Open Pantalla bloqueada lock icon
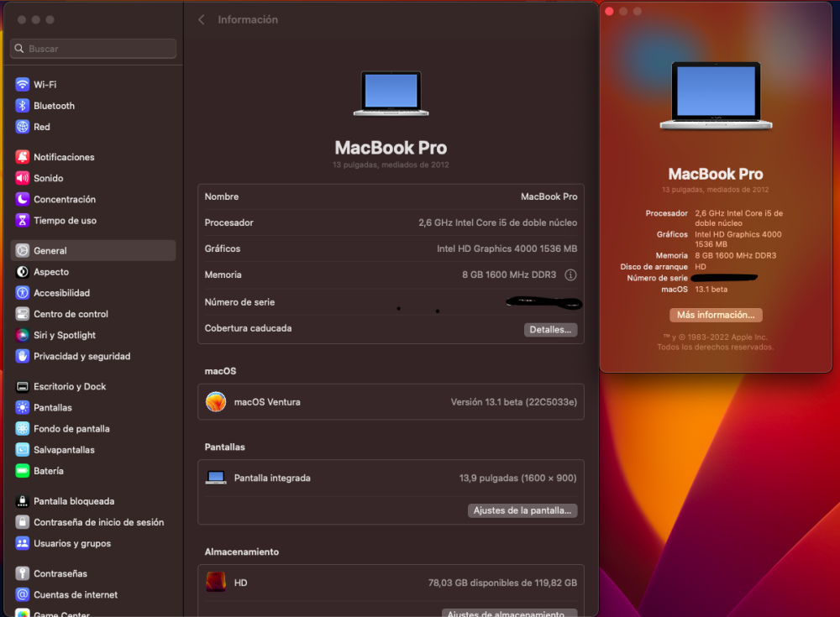The image size is (840, 617). pyautogui.click(x=22, y=501)
